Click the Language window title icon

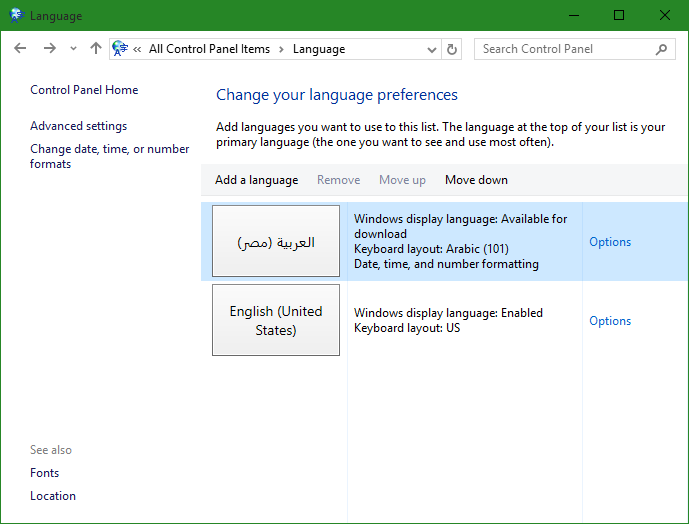pyautogui.click(x=17, y=15)
